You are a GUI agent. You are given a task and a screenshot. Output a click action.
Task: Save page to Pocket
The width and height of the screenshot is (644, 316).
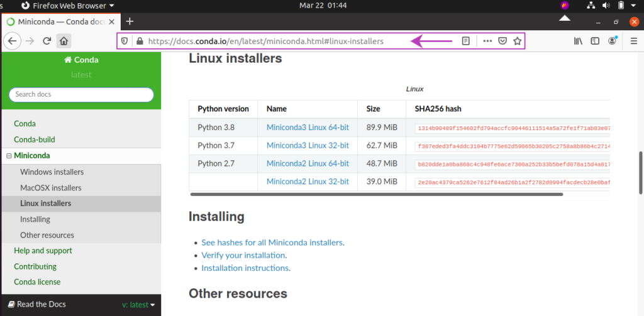point(502,41)
